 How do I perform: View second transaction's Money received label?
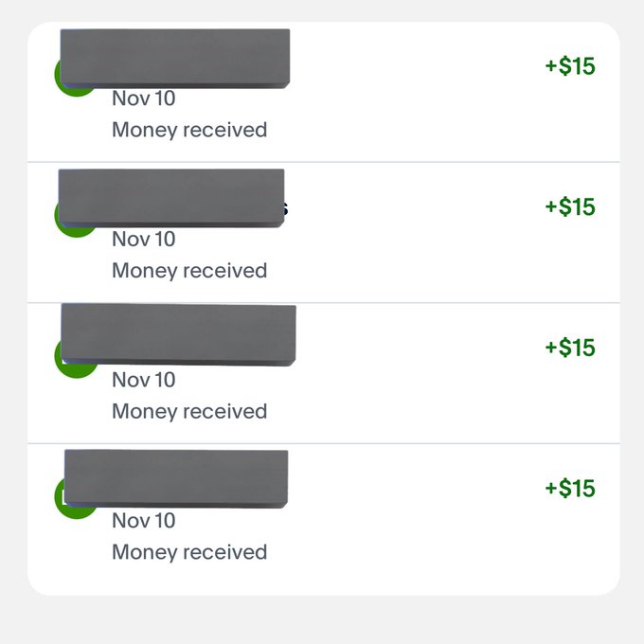point(189,272)
